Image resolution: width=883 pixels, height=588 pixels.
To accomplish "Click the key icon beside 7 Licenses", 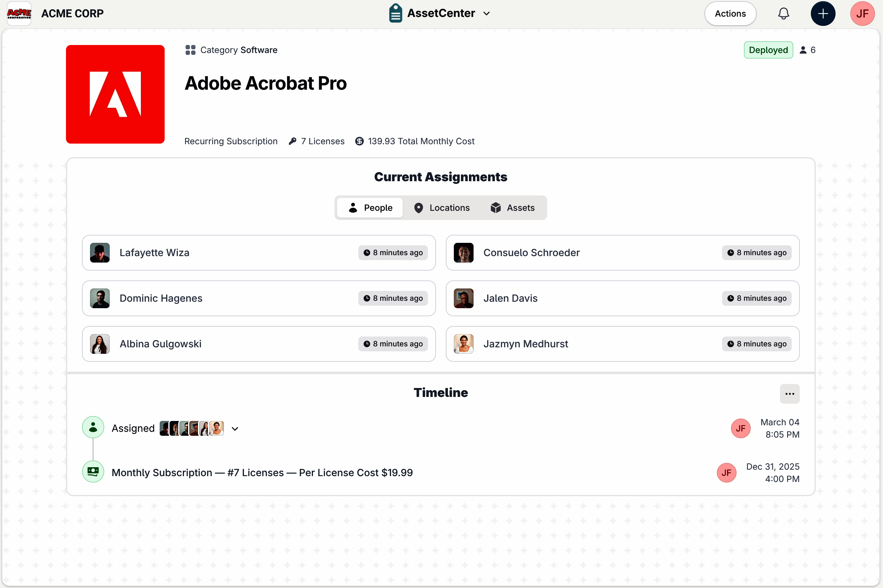I will pyautogui.click(x=293, y=141).
